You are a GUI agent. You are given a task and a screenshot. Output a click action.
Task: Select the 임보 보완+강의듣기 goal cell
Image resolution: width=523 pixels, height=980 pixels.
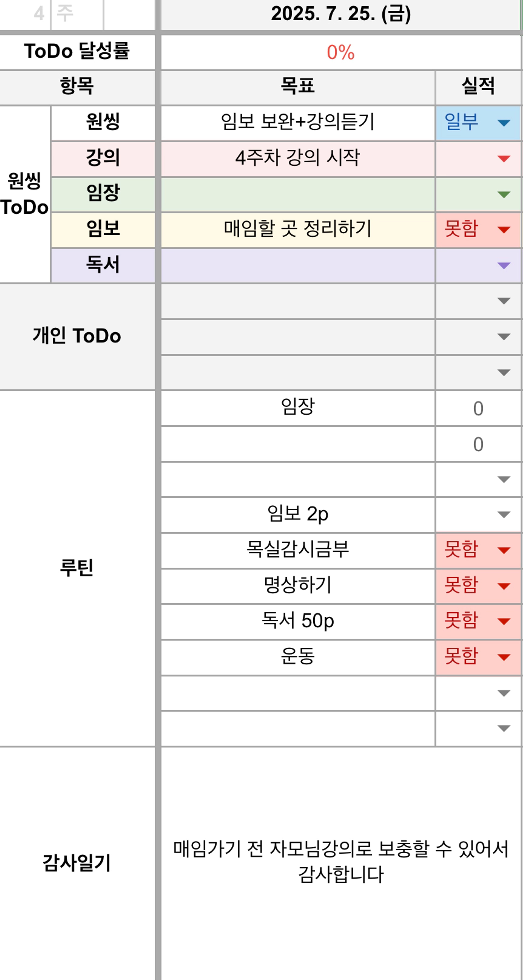298,123
